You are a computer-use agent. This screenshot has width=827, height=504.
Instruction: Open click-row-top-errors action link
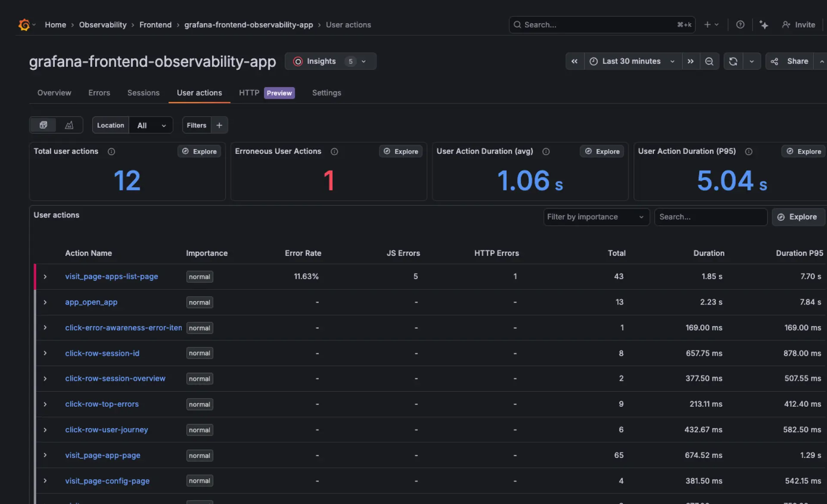(x=102, y=404)
